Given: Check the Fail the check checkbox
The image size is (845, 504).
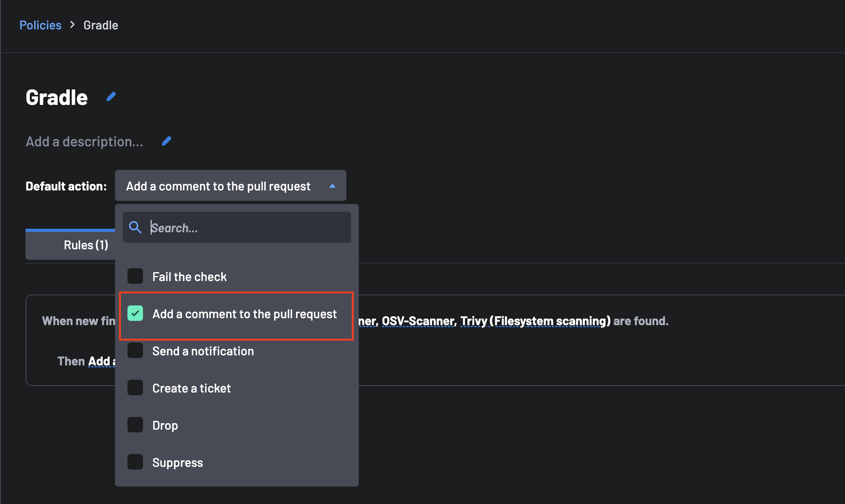Looking at the screenshot, I should coord(135,276).
